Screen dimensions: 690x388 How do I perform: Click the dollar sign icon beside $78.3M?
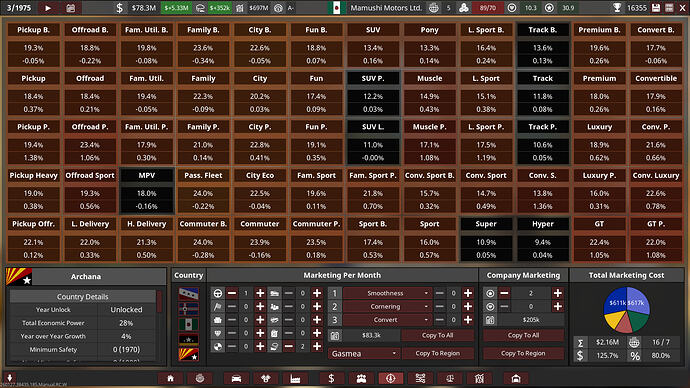click(119, 7)
